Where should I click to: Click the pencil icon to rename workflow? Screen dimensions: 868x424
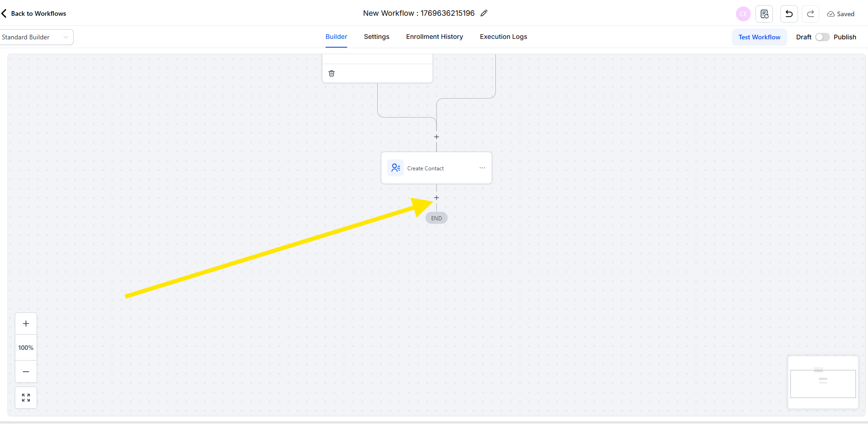pos(484,13)
